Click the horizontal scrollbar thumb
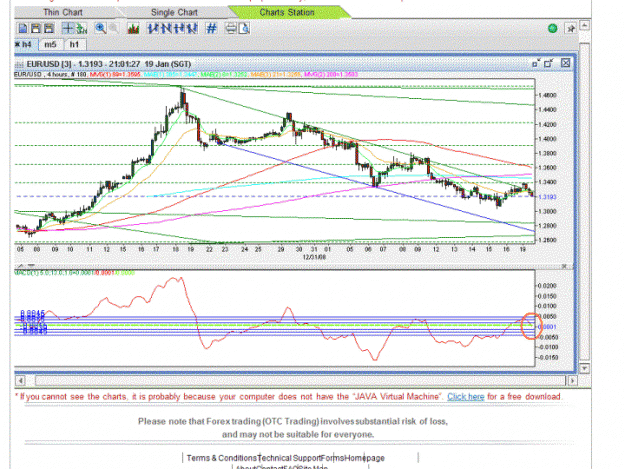 pyautogui.click(x=301, y=381)
